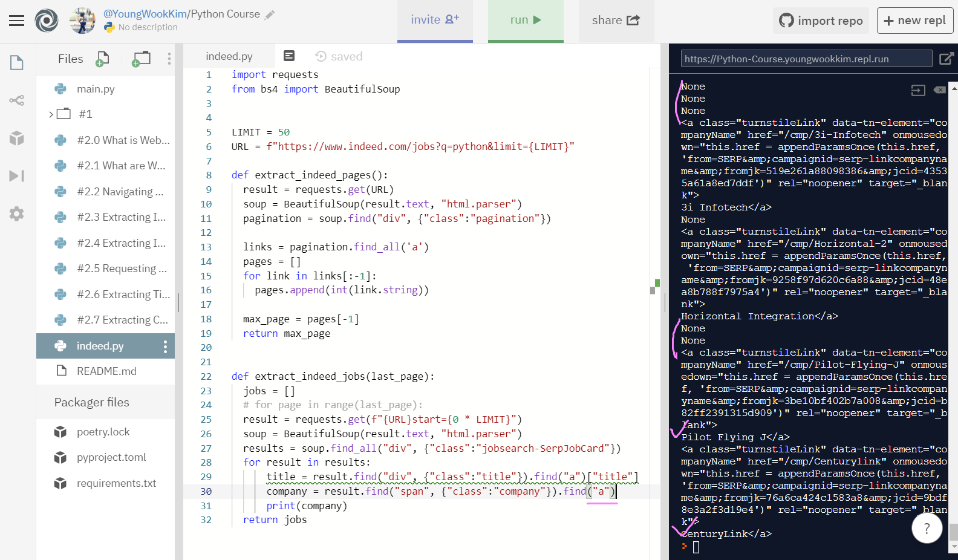Click the console scrollbar thumb

[x=954, y=532]
